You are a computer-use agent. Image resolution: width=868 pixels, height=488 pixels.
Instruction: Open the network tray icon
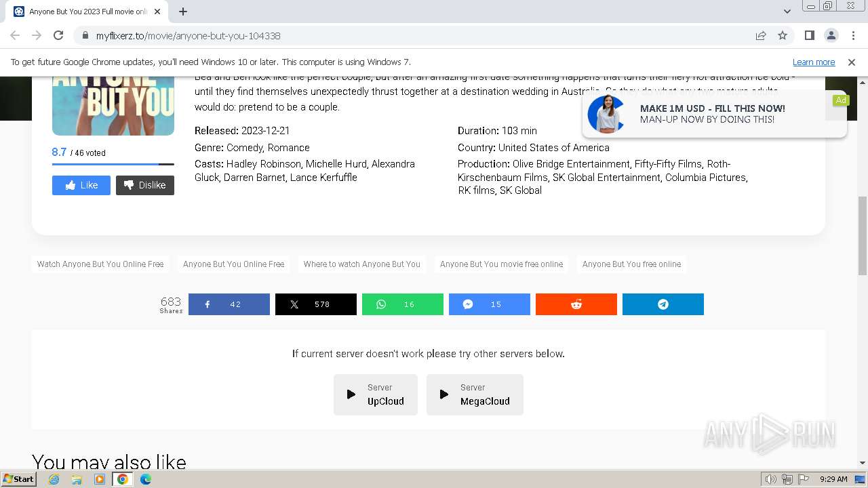click(x=787, y=479)
